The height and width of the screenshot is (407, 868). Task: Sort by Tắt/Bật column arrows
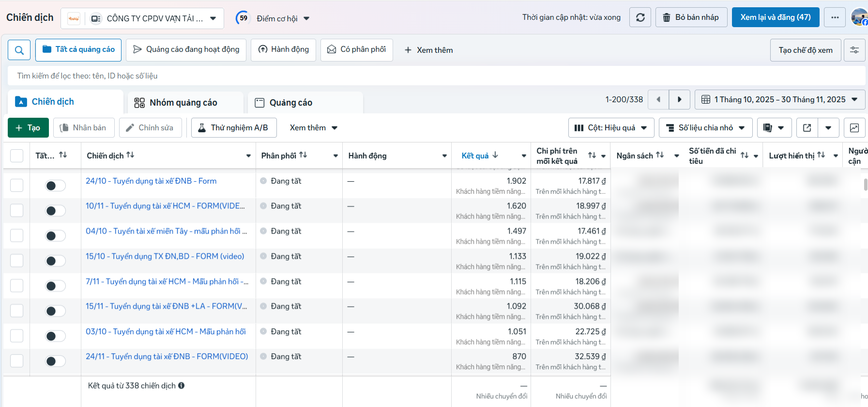click(x=63, y=155)
